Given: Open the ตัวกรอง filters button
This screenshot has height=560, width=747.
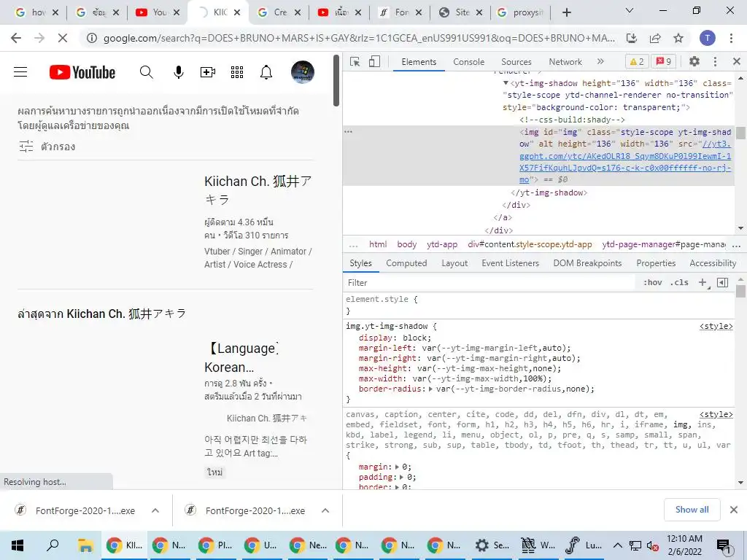Looking at the screenshot, I should tap(47, 146).
